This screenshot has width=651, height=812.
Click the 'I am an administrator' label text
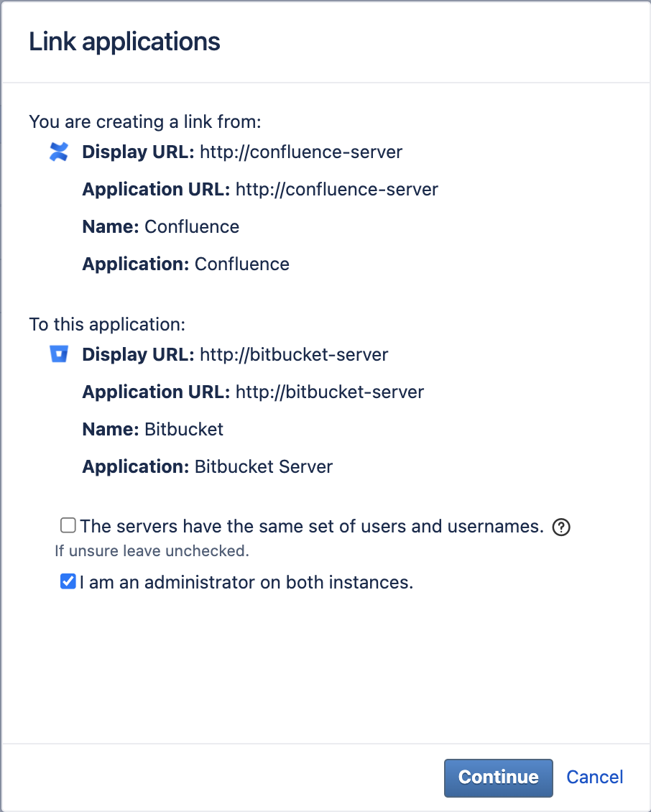click(x=246, y=583)
